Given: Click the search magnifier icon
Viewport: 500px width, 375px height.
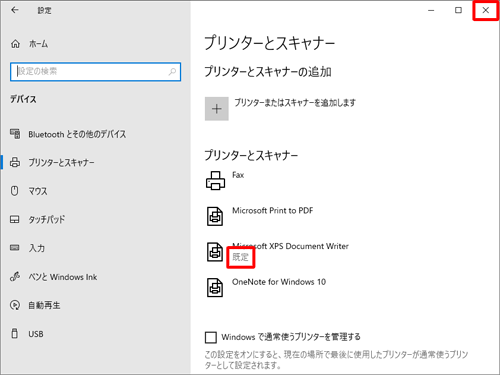Looking at the screenshot, I should coord(172,71).
